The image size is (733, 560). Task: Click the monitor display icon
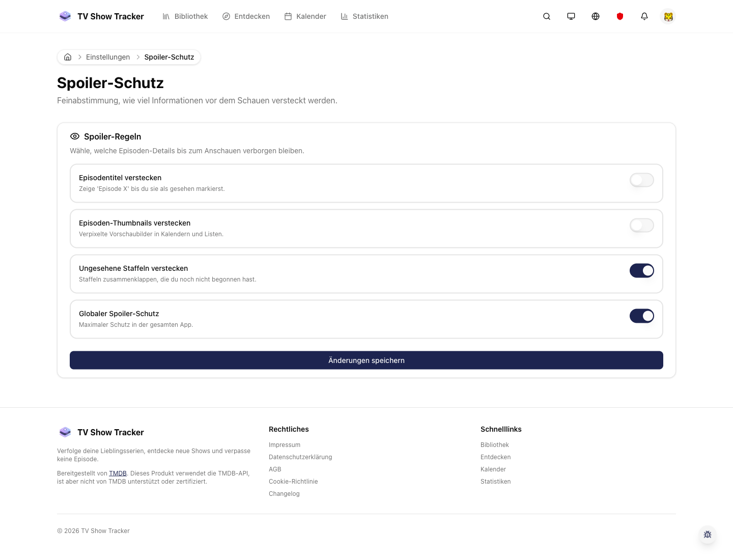571,16
